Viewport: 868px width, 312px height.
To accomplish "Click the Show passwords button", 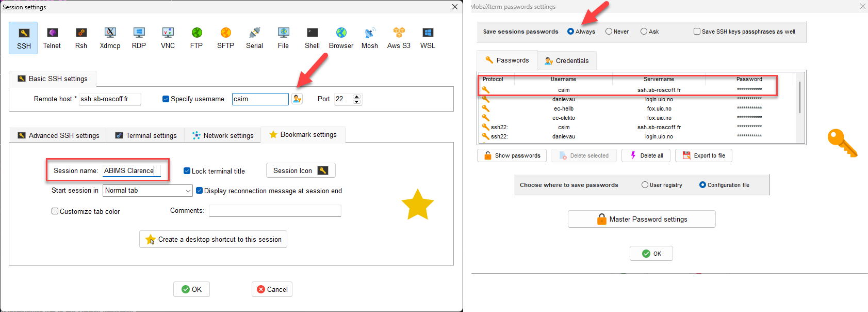I will (512, 155).
